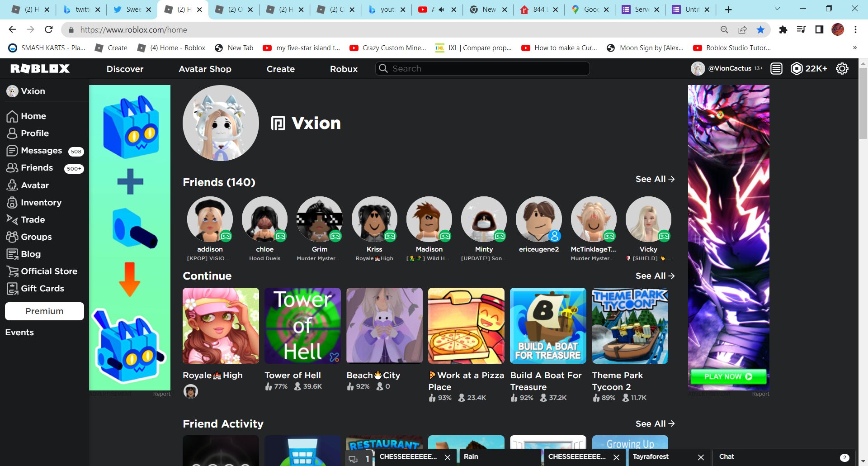Open the Avatar Shop menu
868x466 pixels.
pyautogui.click(x=205, y=69)
